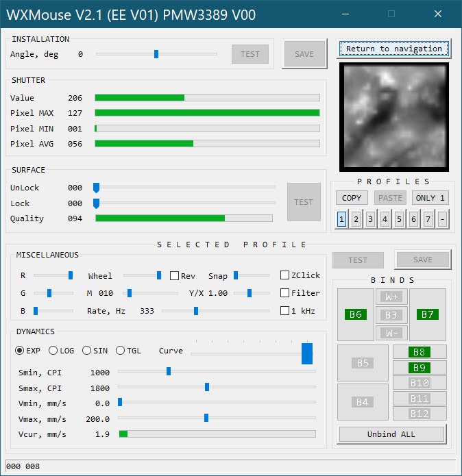This screenshot has height=476, width=462.
Task: Click the PASTE profile button
Action: 390,198
